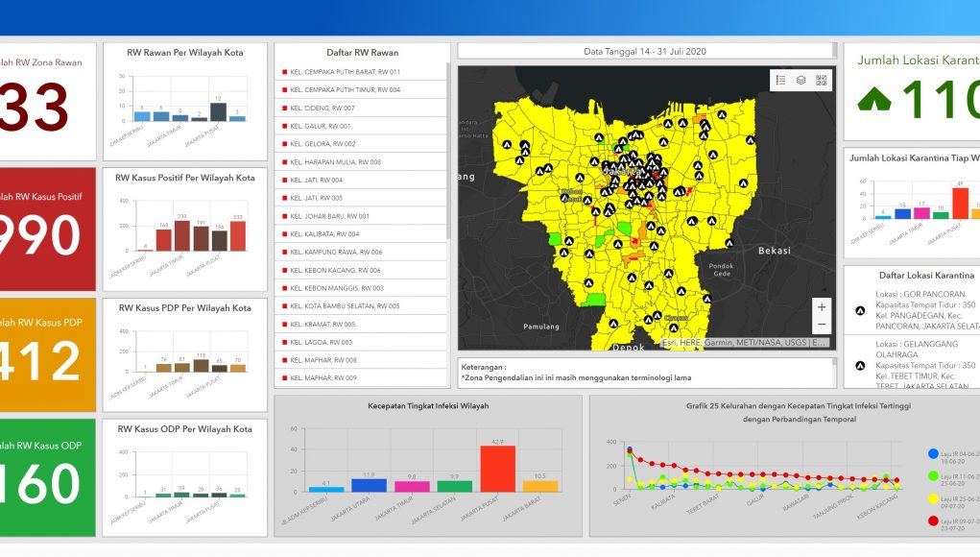This screenshot has height=557, width=980.
Task: Zoom out on the map
Action: pos(821,326)
